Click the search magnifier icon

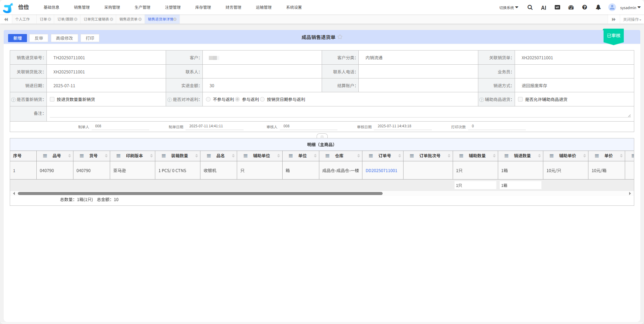(530, 7)
